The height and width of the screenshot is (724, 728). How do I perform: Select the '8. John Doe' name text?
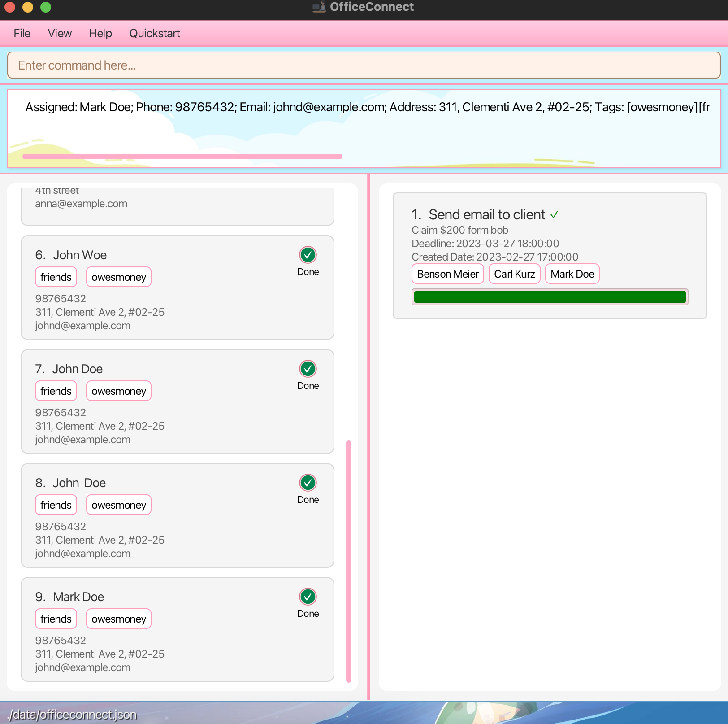(70, 483)
